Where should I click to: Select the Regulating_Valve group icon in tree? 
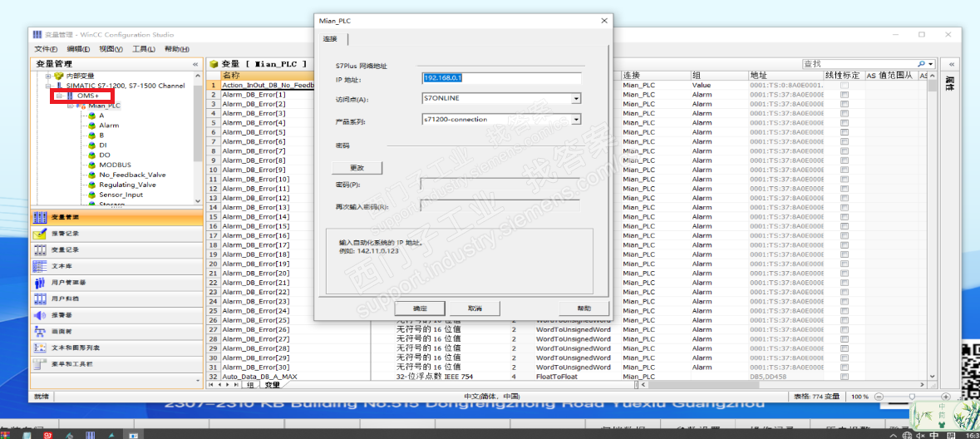coord(92,185)
